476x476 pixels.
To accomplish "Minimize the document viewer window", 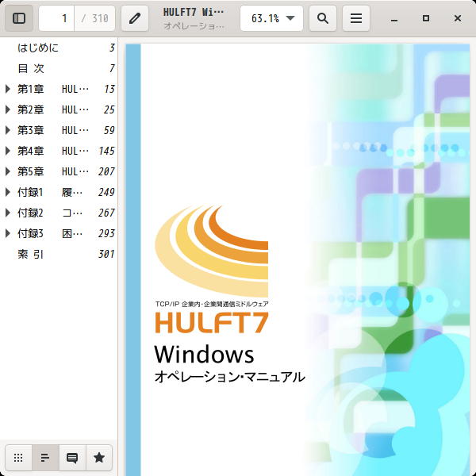I will coord(394,19).
